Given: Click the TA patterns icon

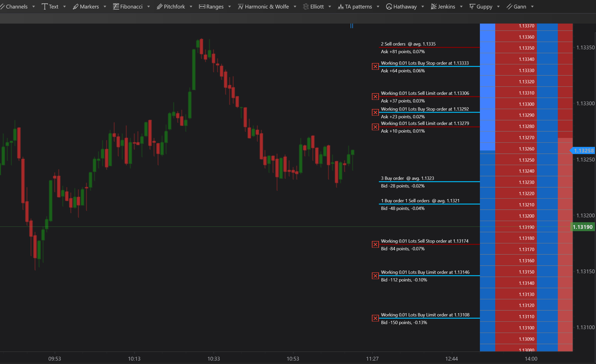Looking at the screenshot, I should (341, 7).
